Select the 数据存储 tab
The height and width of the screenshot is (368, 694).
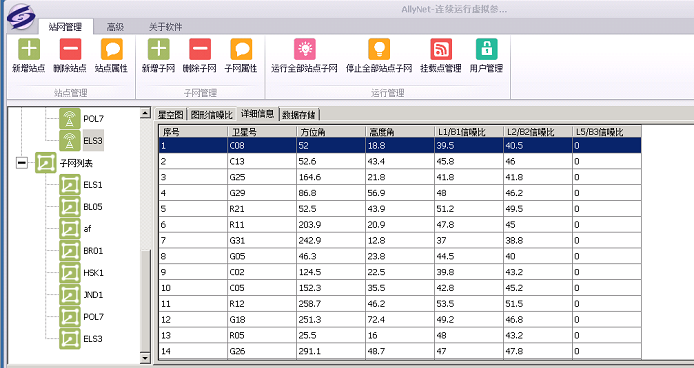pyautogui.click(x=299, y=115)
